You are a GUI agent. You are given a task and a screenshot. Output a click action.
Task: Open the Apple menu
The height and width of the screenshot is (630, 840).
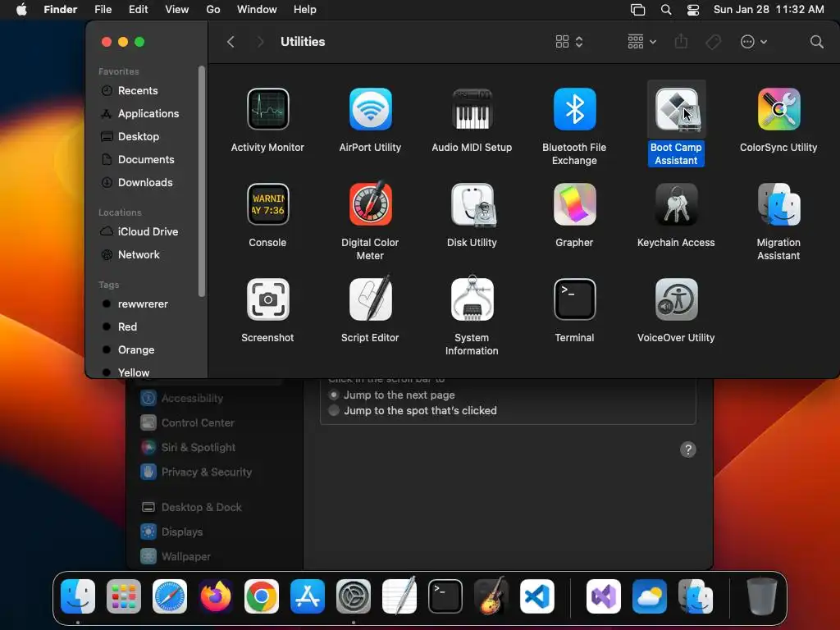click(21, 10)
